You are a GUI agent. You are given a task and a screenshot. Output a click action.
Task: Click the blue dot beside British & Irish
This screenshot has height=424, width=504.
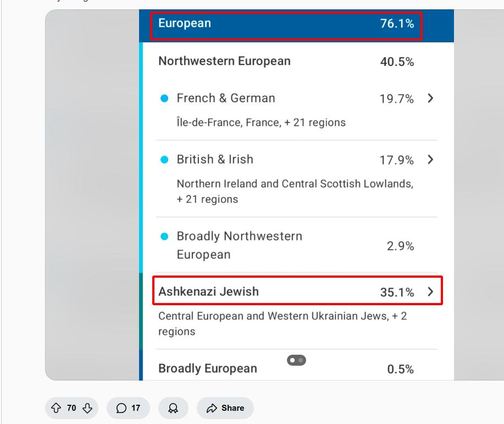[164, 160]
